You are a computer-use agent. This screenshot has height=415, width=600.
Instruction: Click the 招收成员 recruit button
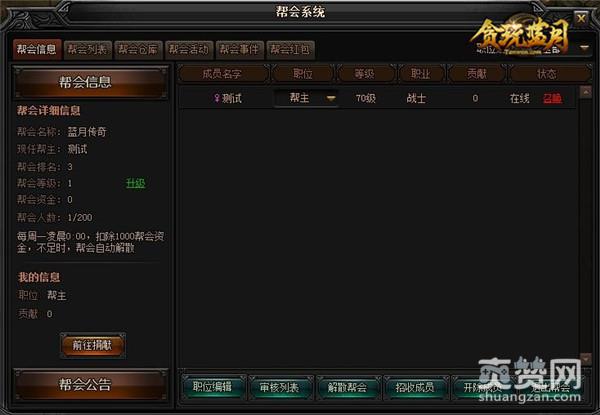point(415,387)
